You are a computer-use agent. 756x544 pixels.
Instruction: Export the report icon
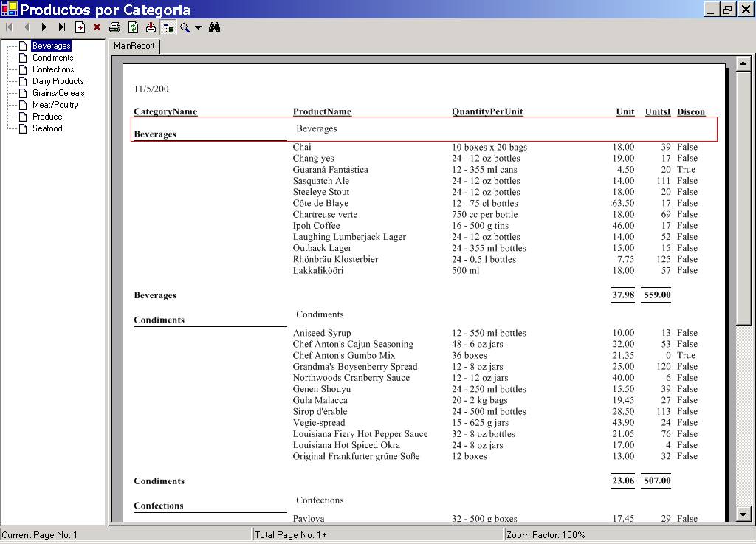[x=151, y=27]
